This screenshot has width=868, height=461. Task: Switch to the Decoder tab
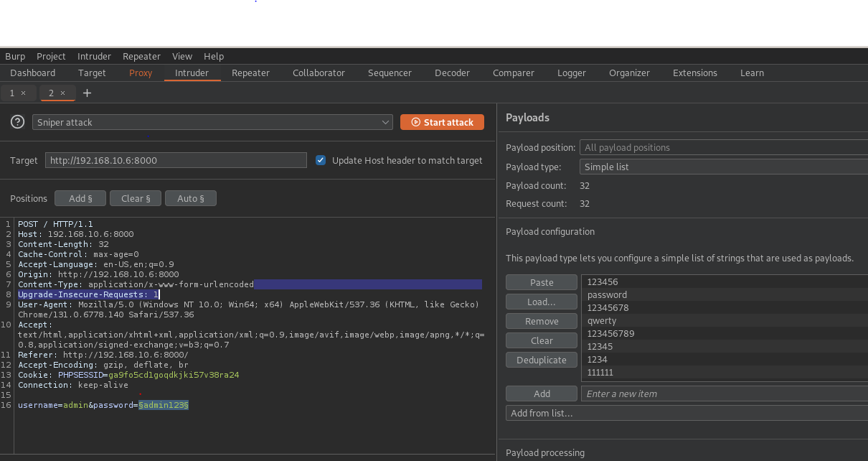point(452,73)
